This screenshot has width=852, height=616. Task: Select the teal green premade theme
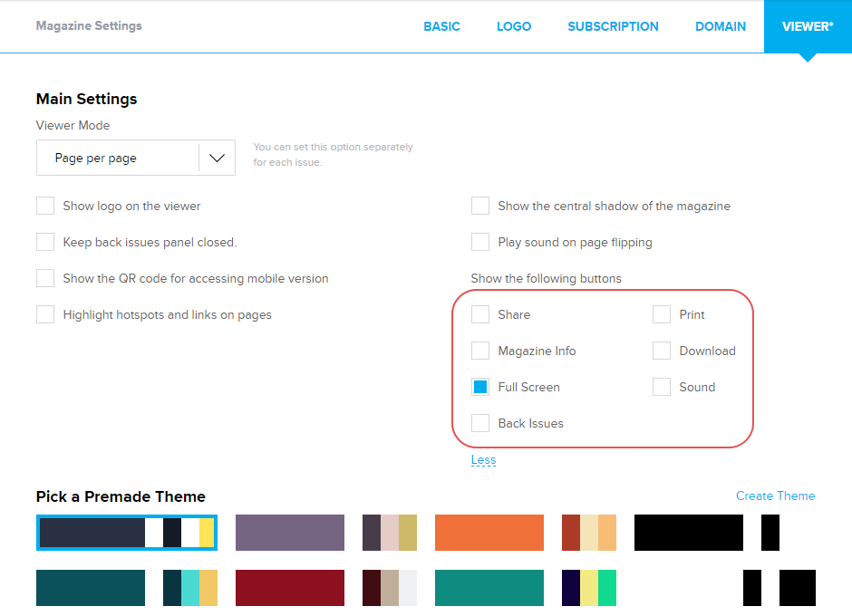pyautogui.click(x=489, y=588)
